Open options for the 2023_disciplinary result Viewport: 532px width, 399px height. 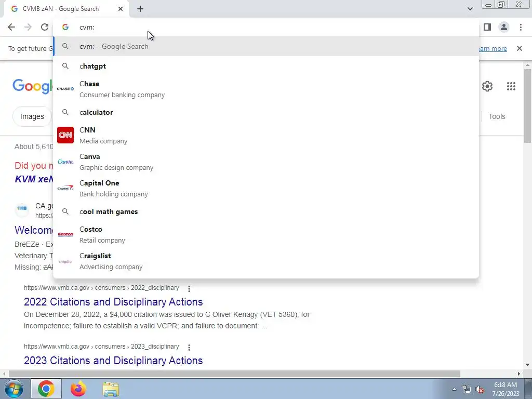coord(189,347)
